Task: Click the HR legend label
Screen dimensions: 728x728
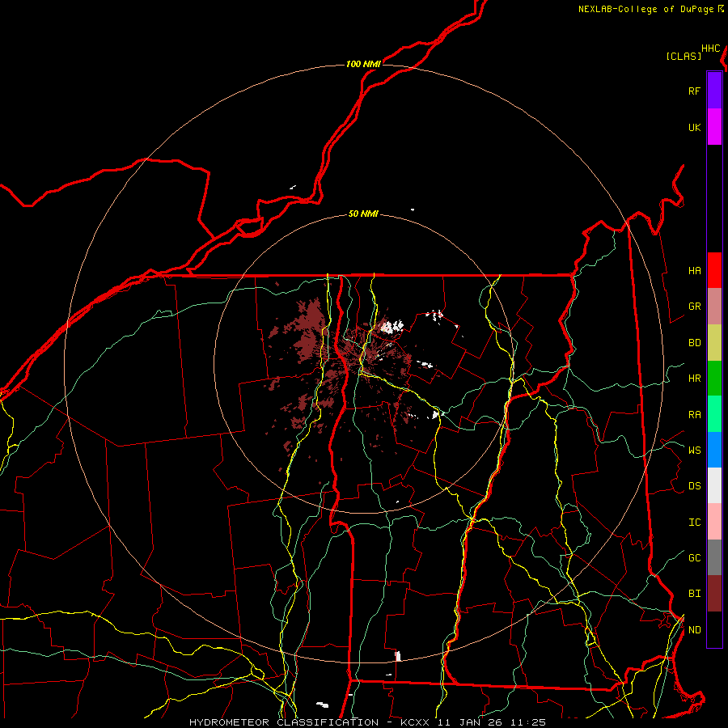Action: (694, 379)
